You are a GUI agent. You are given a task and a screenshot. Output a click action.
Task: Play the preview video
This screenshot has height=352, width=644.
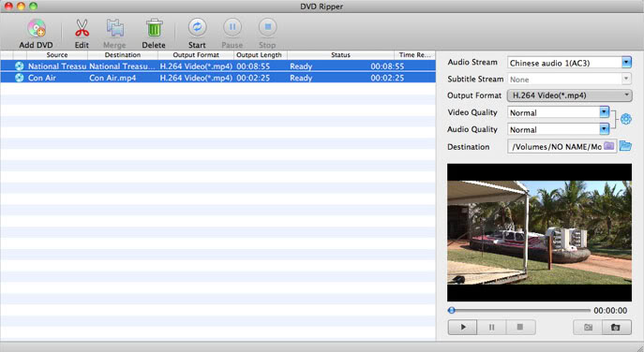click(462, 327)
